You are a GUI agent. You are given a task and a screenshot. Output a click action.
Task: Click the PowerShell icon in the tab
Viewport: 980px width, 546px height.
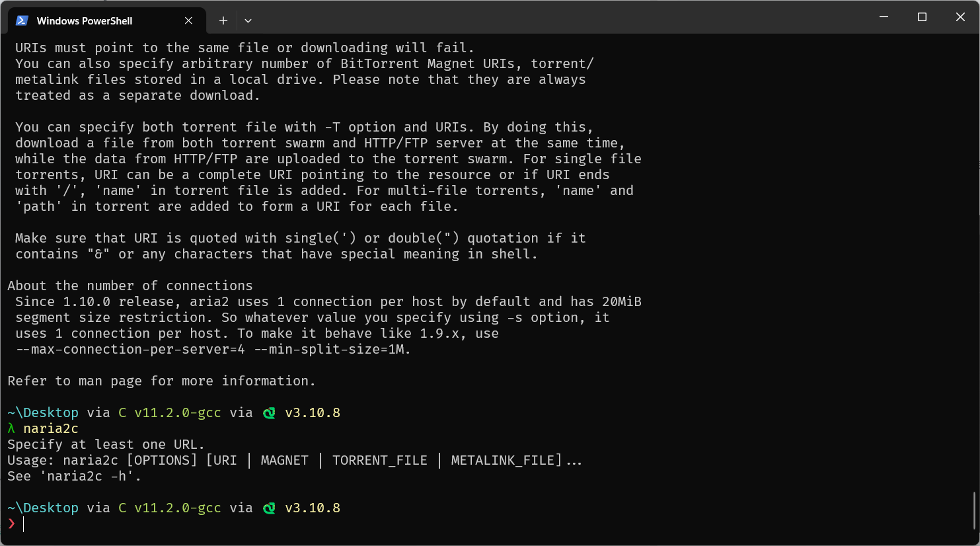click(22, 20)
